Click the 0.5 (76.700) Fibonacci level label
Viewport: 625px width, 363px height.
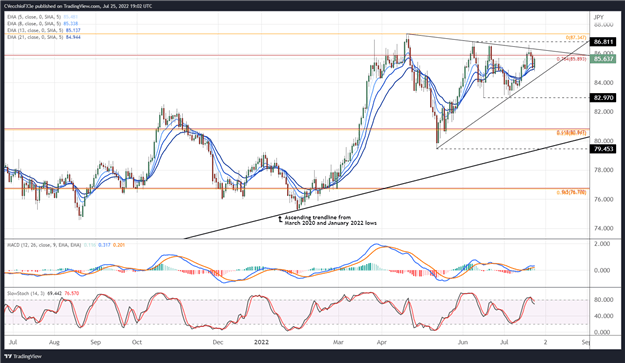tap(571, 192)
